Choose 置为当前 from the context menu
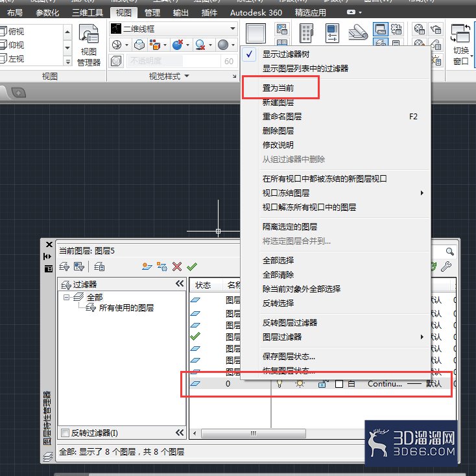 click(336, 88)
